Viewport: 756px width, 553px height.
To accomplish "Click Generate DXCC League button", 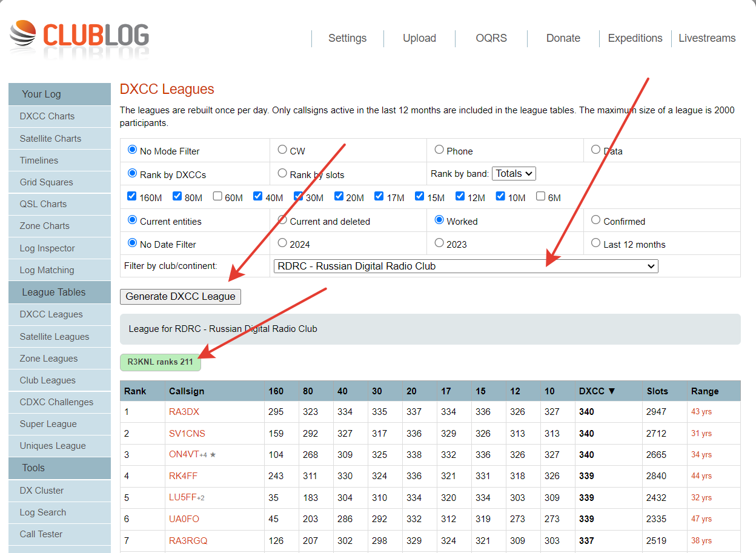I will coord(181,296).
